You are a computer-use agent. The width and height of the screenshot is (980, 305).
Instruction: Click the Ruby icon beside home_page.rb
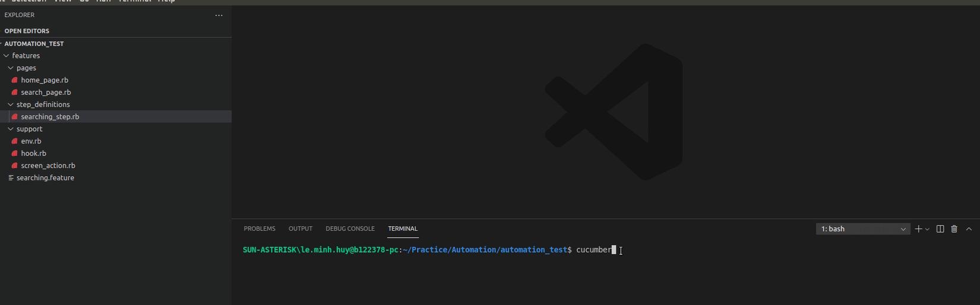tap(15, 80)
